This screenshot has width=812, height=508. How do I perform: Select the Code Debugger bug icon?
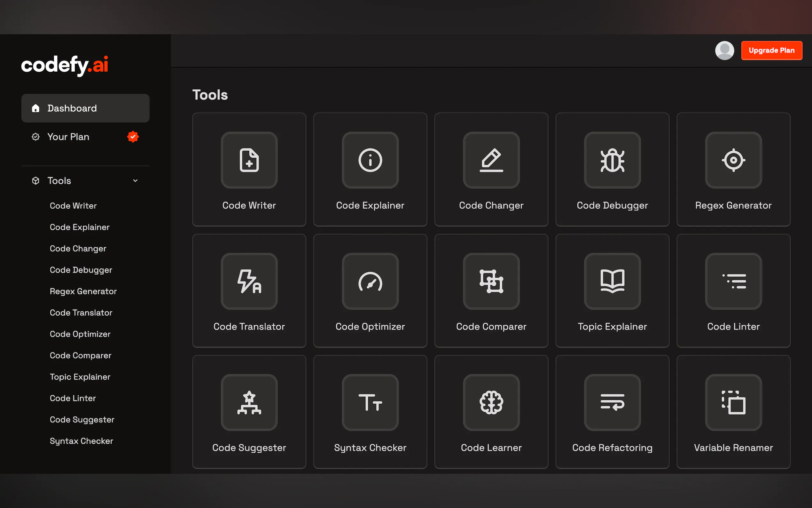[612, 160]
